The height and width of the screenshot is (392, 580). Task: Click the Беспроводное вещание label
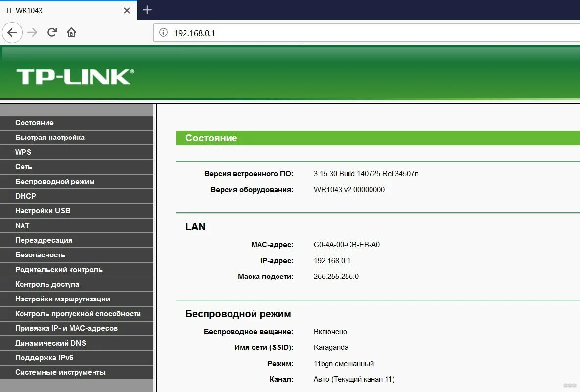(x=248, y=332)
